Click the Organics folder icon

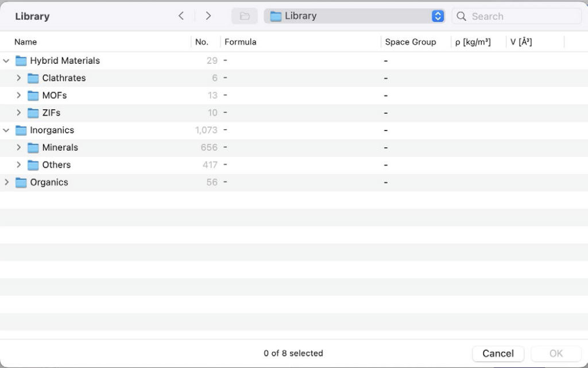[21, 183]
